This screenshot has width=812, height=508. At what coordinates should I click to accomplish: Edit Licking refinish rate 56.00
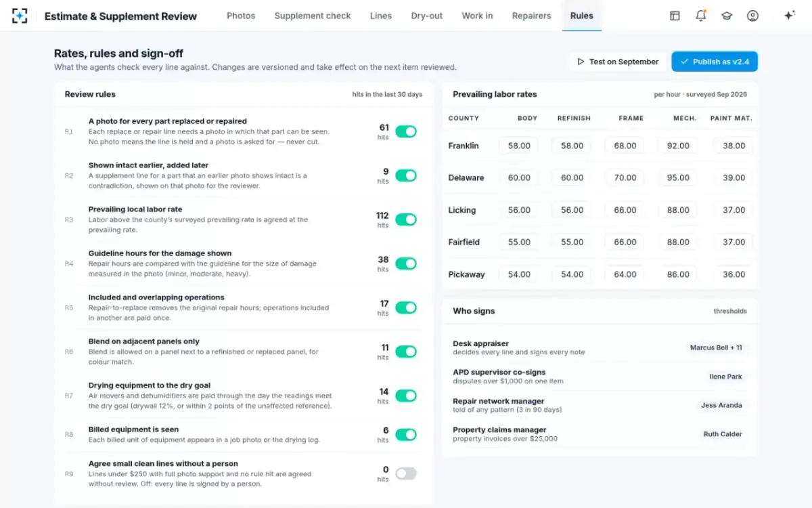[x=572, y=210]
